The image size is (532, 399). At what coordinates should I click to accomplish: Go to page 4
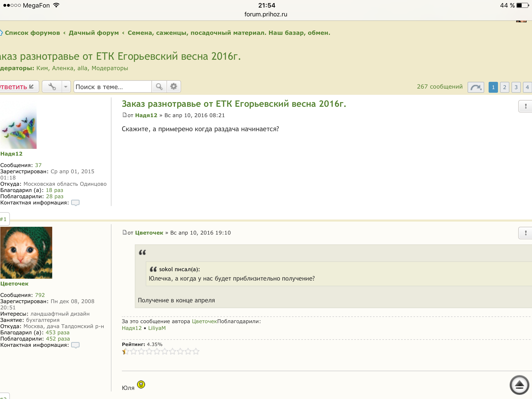click(x=527, y=87)
